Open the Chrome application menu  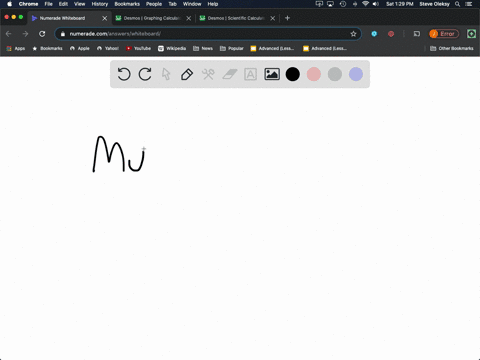click(28, 4)
